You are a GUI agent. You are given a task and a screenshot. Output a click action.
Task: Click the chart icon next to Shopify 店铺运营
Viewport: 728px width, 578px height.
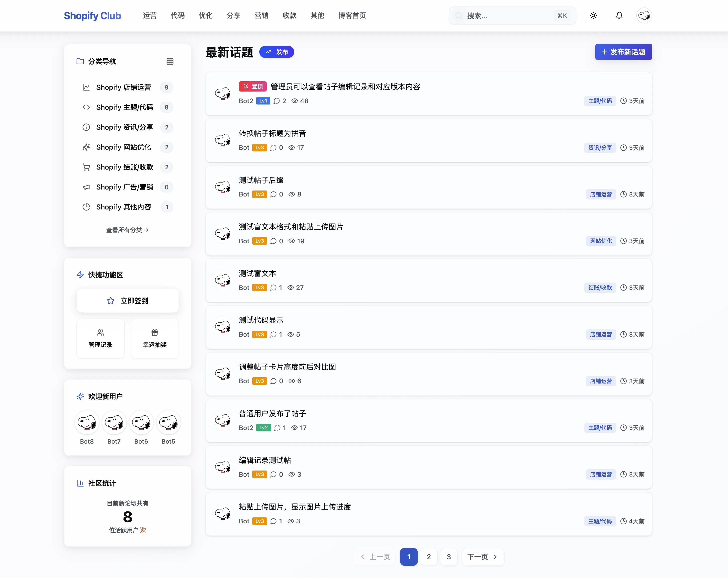click(86, 87)
